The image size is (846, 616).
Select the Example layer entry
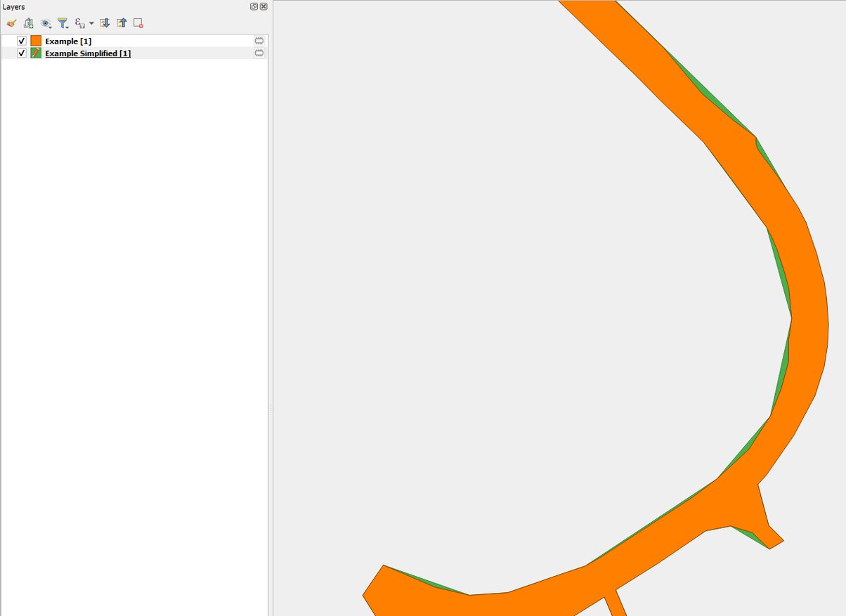[x=67, y=41]
